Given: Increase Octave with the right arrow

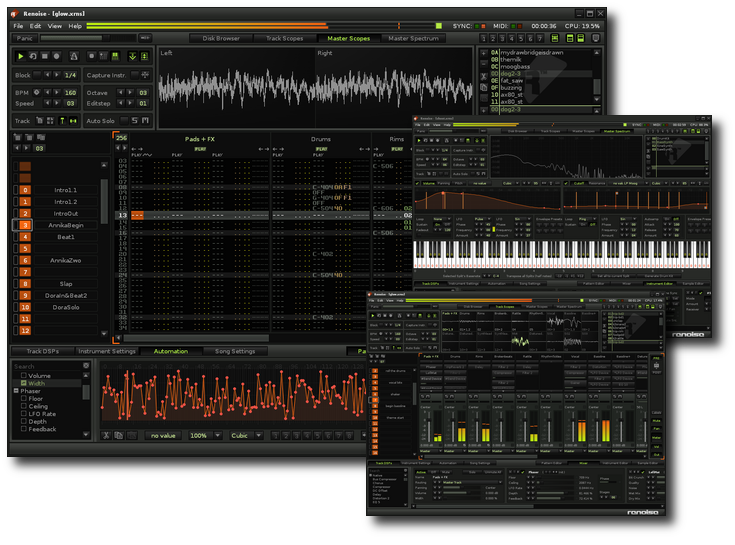Looking at the screenshot, I should click(130, 92).
